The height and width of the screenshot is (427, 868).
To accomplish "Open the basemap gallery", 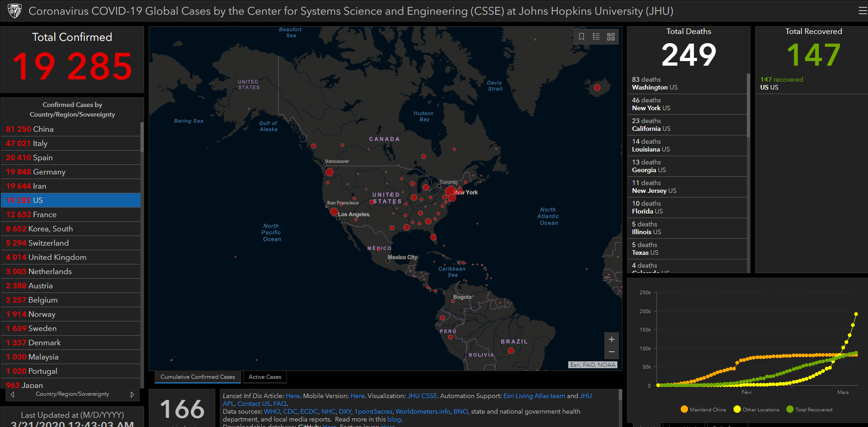I will (610, 36).
